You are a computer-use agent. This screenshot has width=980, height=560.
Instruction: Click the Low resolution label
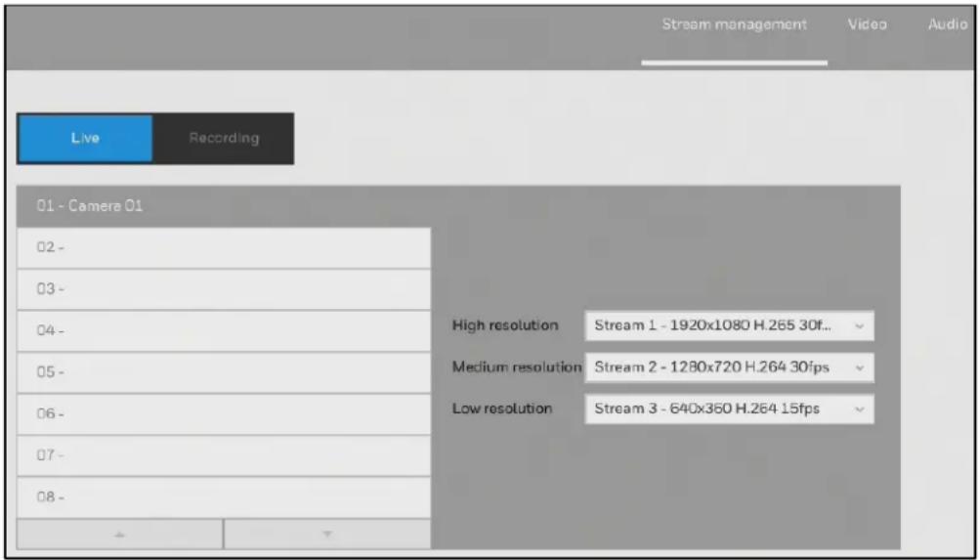coord(502,409)
